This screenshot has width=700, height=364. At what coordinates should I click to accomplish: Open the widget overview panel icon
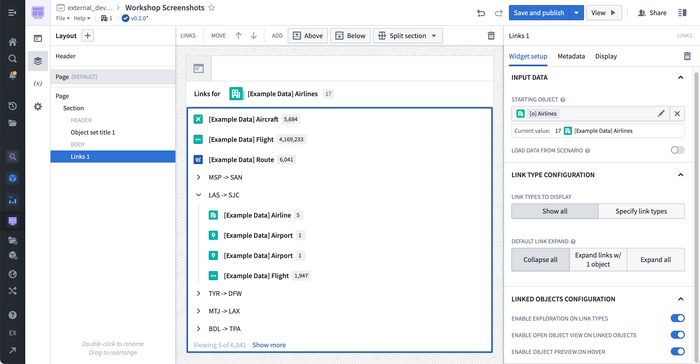38,38
